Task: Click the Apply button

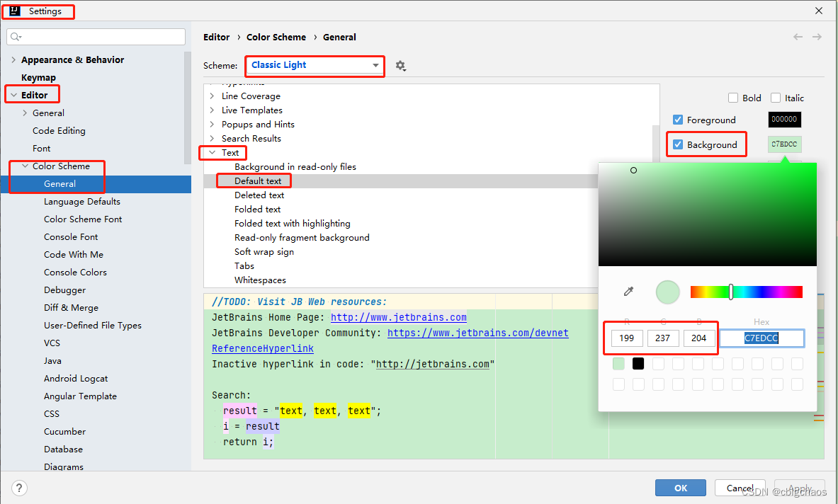Action: click(x=800, y=488)
